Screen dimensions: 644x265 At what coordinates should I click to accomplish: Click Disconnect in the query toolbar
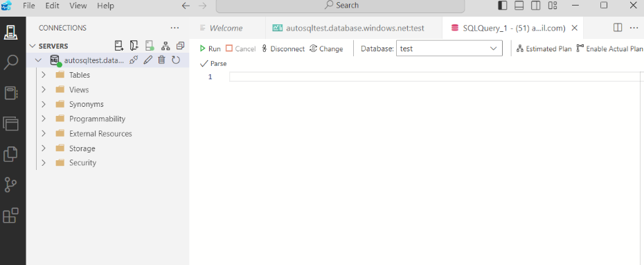pyautogui.click(x=283, y=49)
